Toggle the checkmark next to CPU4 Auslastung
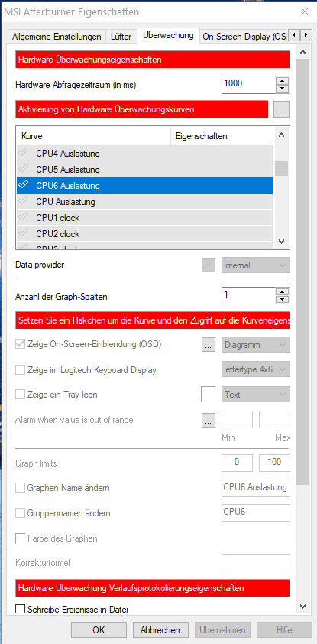The image size is (317, 644). tap(24, 154)
